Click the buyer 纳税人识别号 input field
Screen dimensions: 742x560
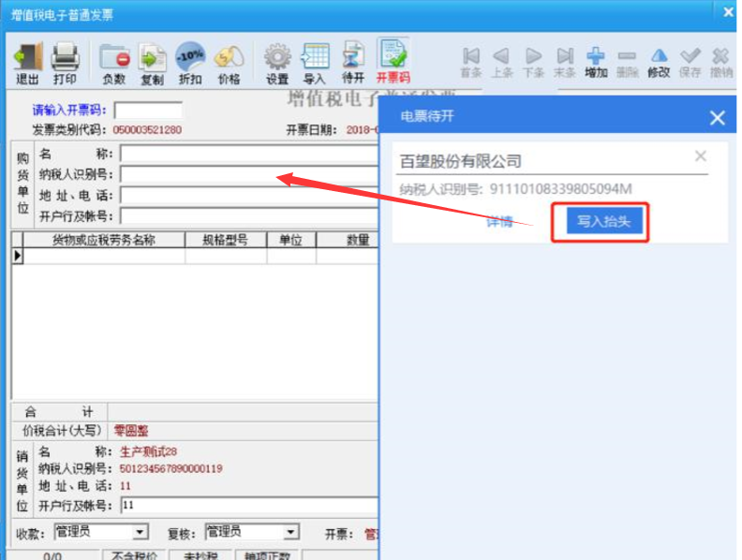pos(249,174)
